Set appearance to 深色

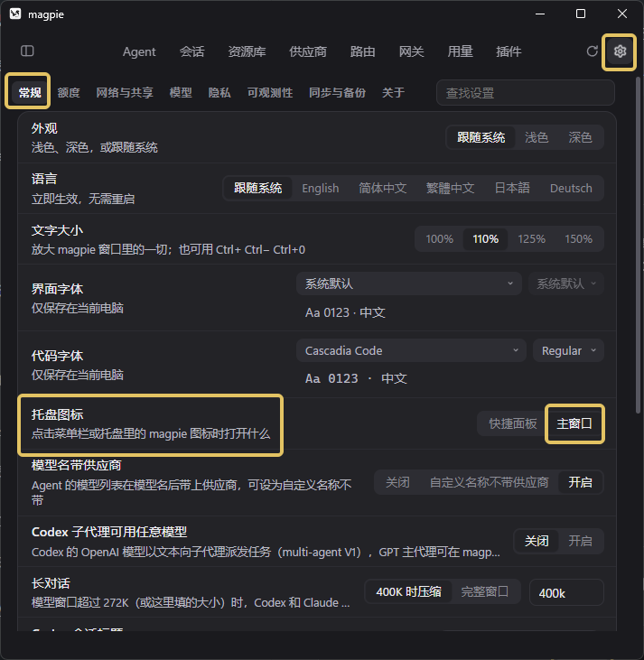[x=581, y=137]
